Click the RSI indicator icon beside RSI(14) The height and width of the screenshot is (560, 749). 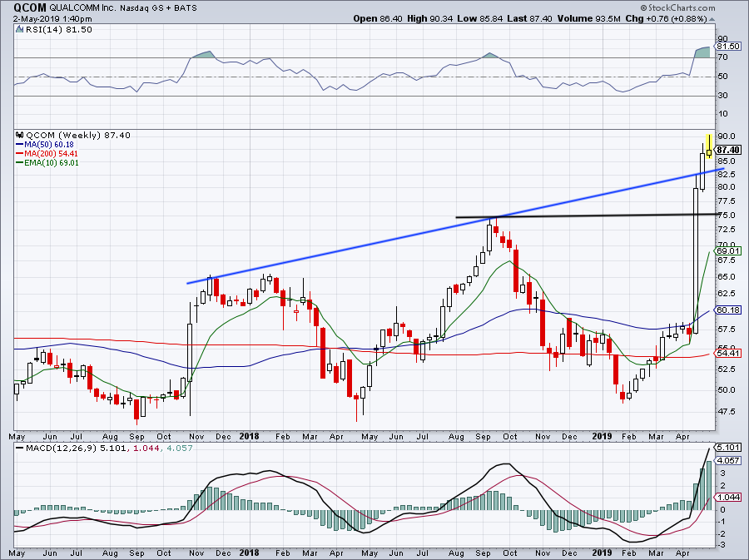[x=19, y=30]
